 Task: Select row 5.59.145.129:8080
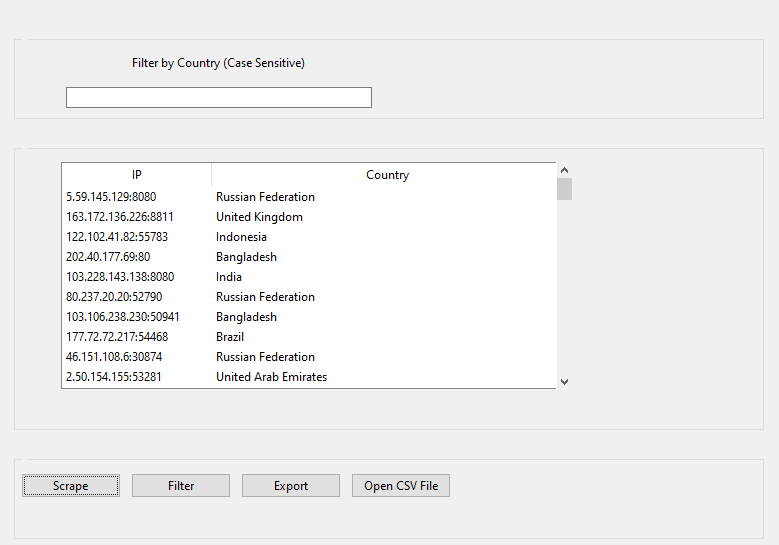(x=309, y=197)
